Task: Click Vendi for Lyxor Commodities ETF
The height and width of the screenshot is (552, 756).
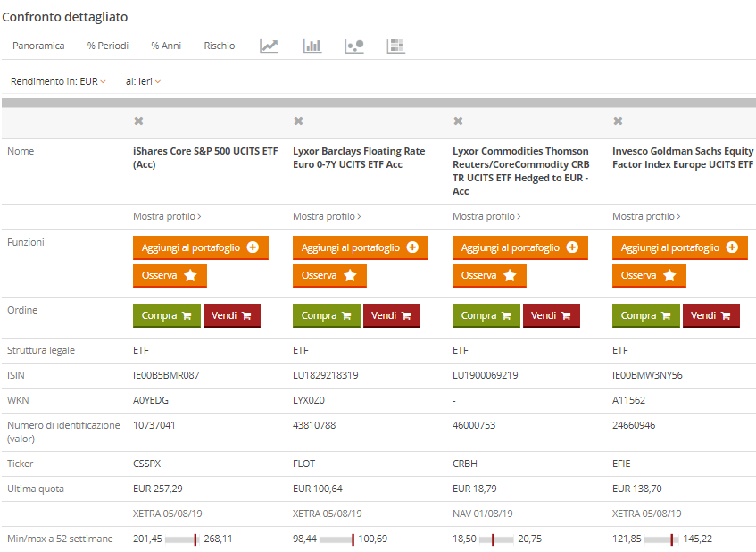Action: [551, 315]
